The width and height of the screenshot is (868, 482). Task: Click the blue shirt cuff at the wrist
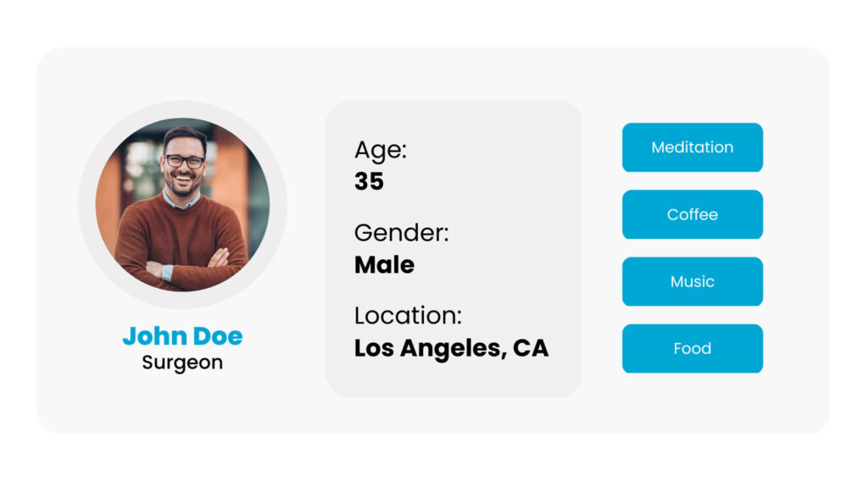[168, 272]
